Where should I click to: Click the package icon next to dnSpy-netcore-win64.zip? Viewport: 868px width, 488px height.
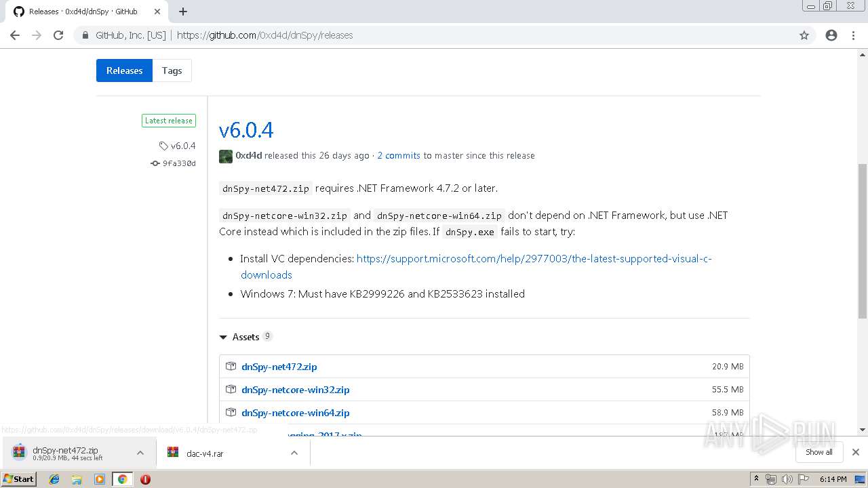tap(231, 412)
